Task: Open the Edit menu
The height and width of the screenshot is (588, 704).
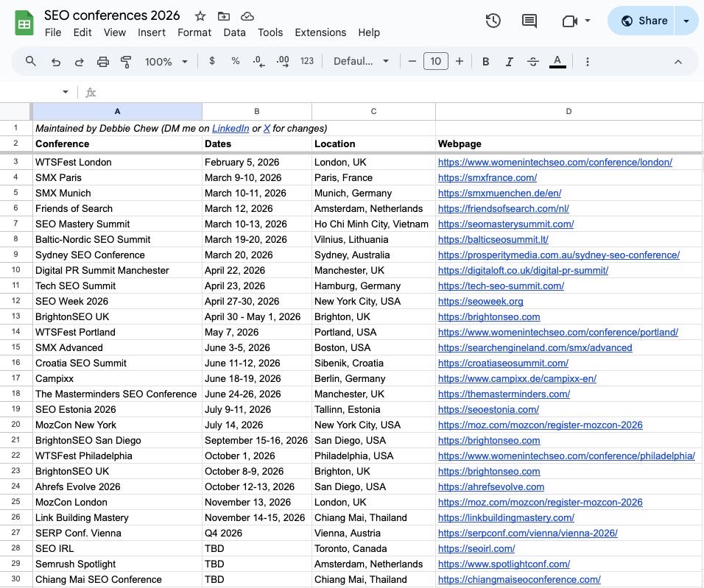Action: (82, 32)
